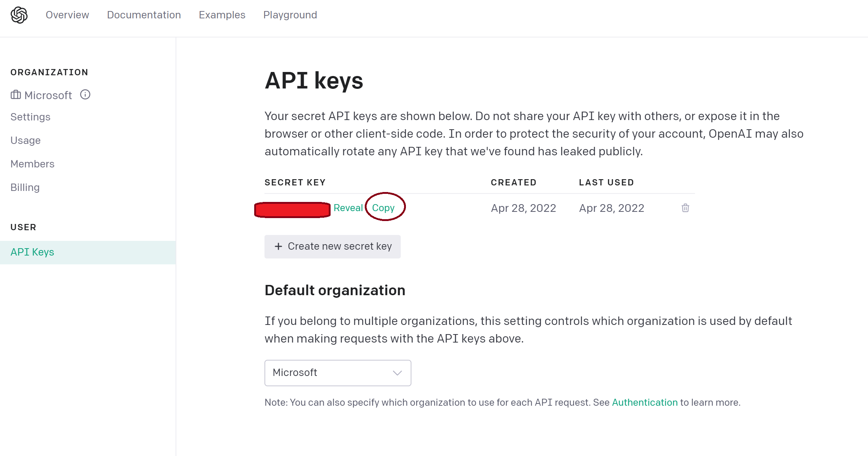Click API Keys sidebar menu item
The image size is (868, 456).
click(32, 251)
